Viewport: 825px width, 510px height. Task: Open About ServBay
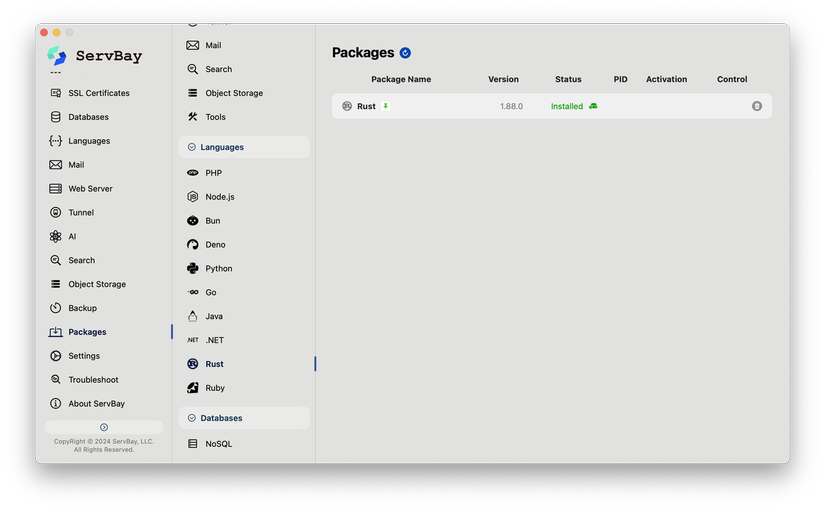tap(87, 404)
